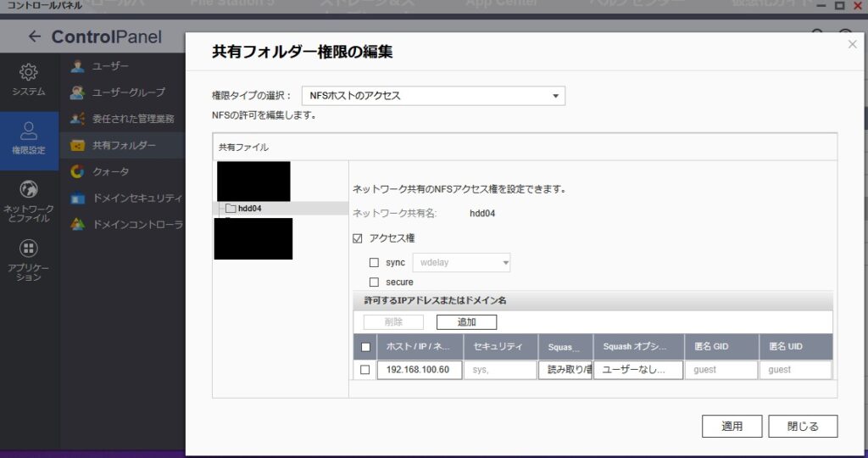The image size is (868, 458).
Task: Open the wdelay dropdown
Action: (x=461, y=263)
